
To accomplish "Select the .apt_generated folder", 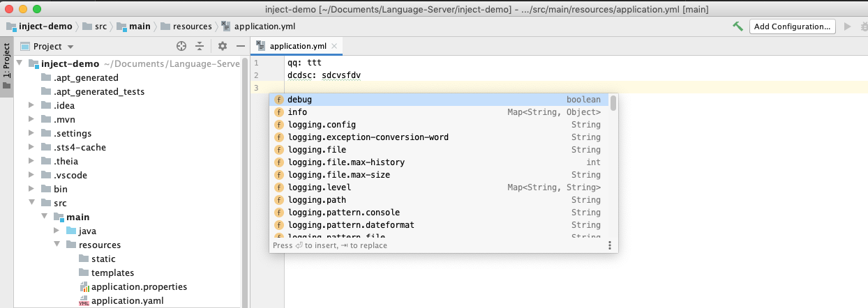I will [86, 77].
